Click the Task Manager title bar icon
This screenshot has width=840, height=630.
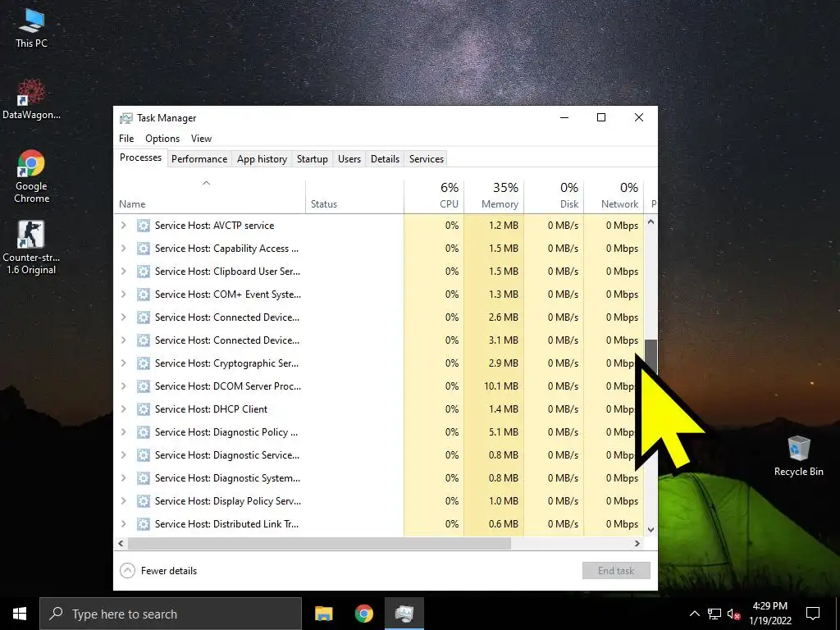point(126,118)
